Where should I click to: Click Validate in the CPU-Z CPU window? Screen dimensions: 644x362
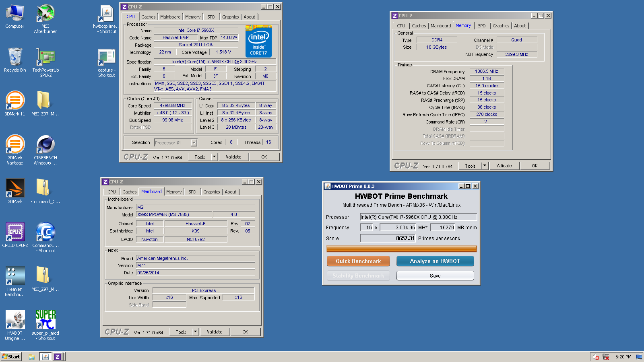[x=233, y=157]
